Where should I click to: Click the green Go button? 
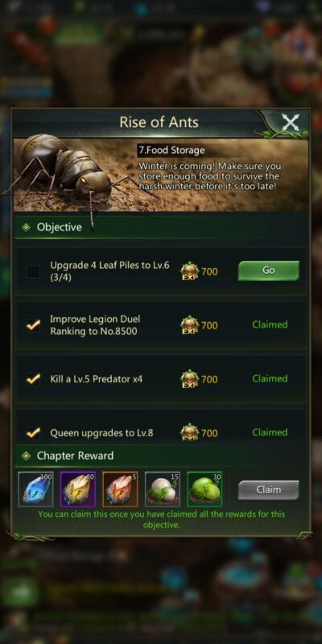(269, 270)
